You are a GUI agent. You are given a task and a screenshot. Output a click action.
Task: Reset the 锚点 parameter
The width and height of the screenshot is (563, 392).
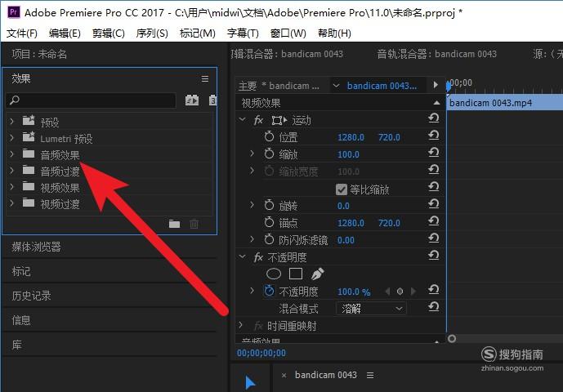pyautogui.click(x=434, y=221)
